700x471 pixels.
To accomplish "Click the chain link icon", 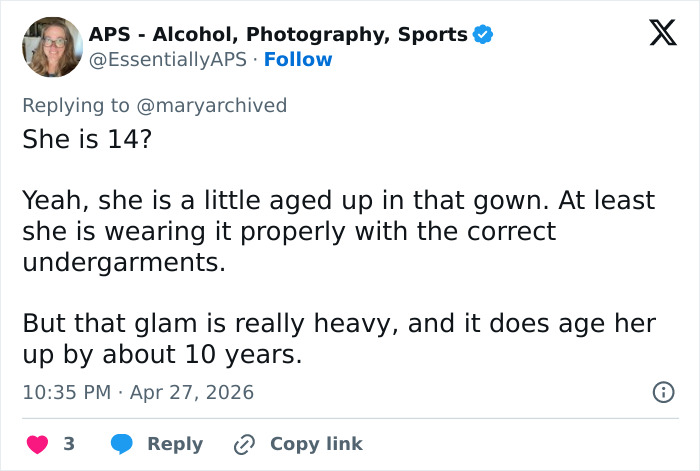I will [x=244, y=444].
